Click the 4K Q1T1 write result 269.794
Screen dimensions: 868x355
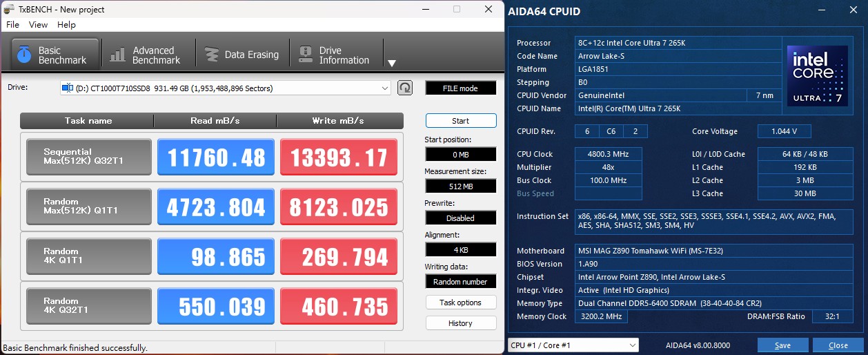pyautogui.click(x=339, y=256)
